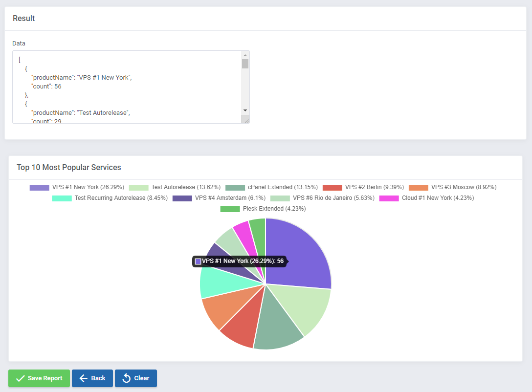532x392 pixels.
Task: Click the chart tooltip VPS #1 New York: 56
Action: 240,261
